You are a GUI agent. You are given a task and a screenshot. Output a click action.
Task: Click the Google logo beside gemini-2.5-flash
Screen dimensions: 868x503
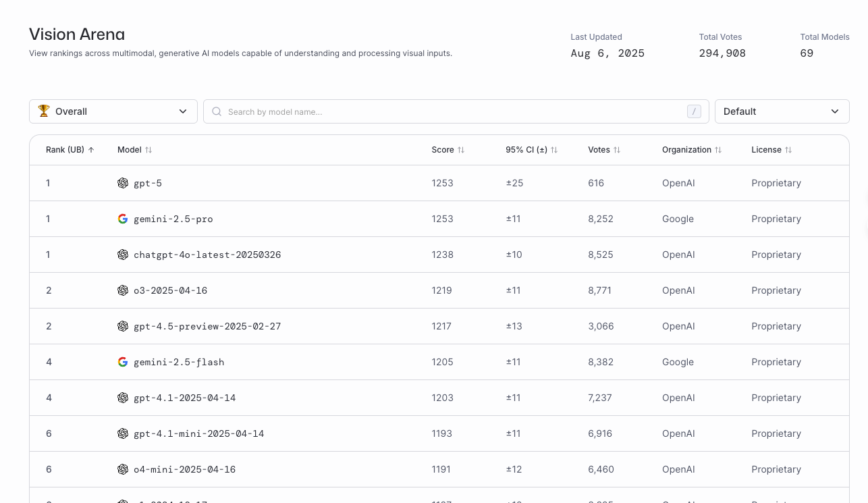[123, 362]
